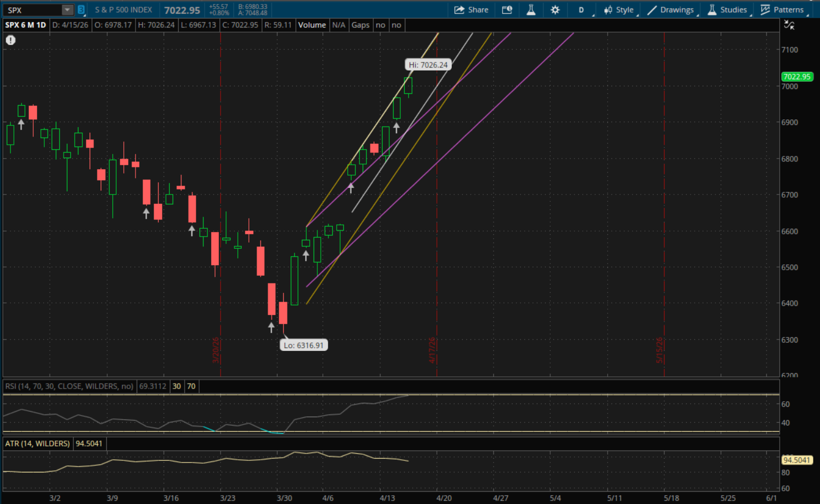Click up-arrow marker below the 6316.91 low

(x=271, y=327)
